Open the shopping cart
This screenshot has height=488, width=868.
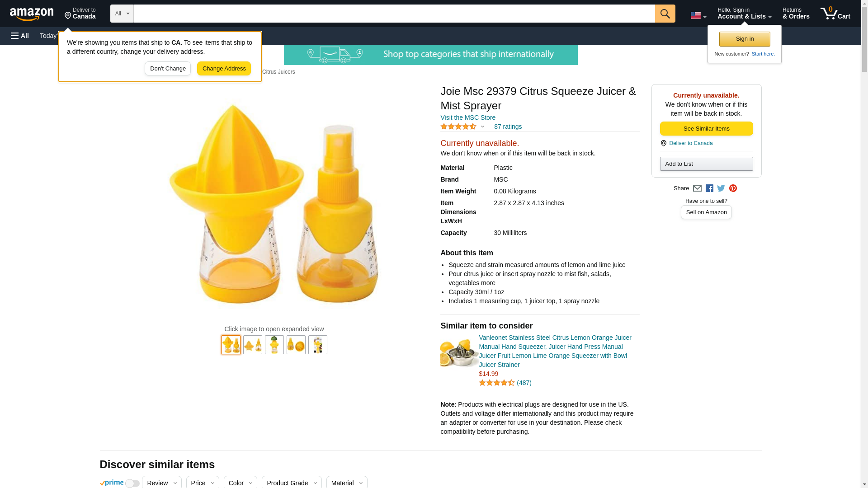click(x=835, y=14)
